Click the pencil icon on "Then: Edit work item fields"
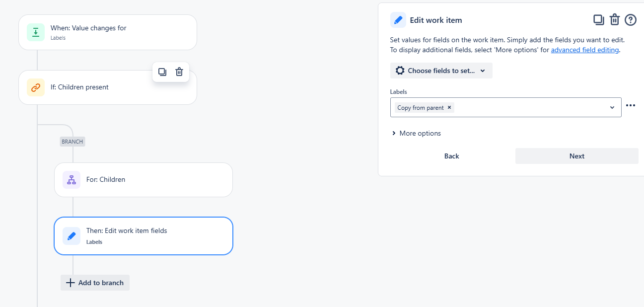The image size is (644, 307). point(71,236)
